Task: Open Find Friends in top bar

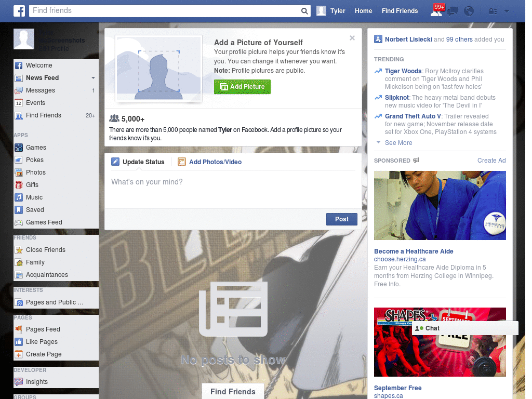Action: click(400, 11)
